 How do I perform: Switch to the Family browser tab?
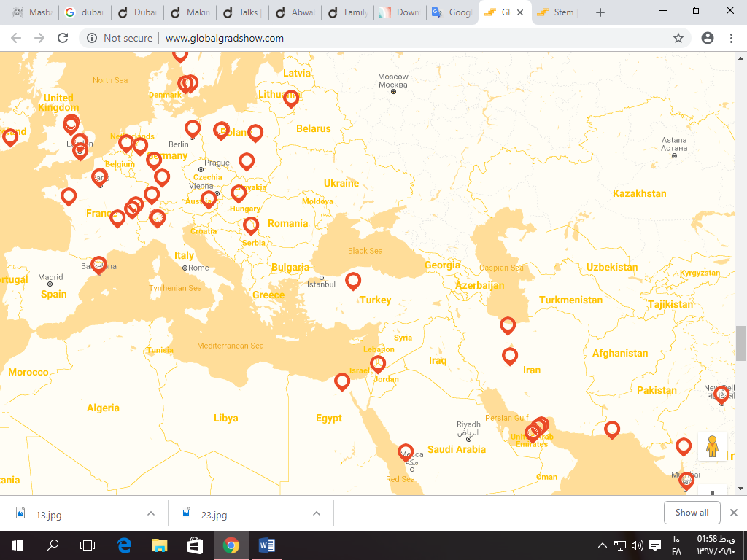[349, 12]
